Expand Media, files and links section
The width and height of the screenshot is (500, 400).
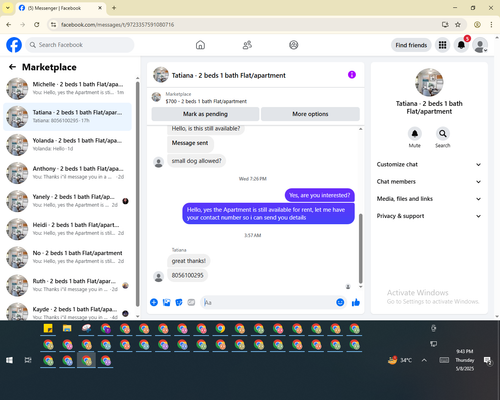pos(429,199)
